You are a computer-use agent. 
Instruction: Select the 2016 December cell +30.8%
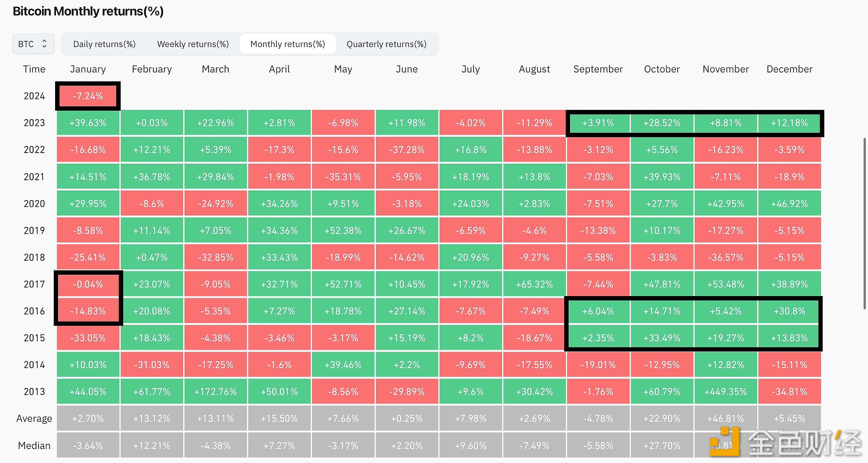point(789,311)
